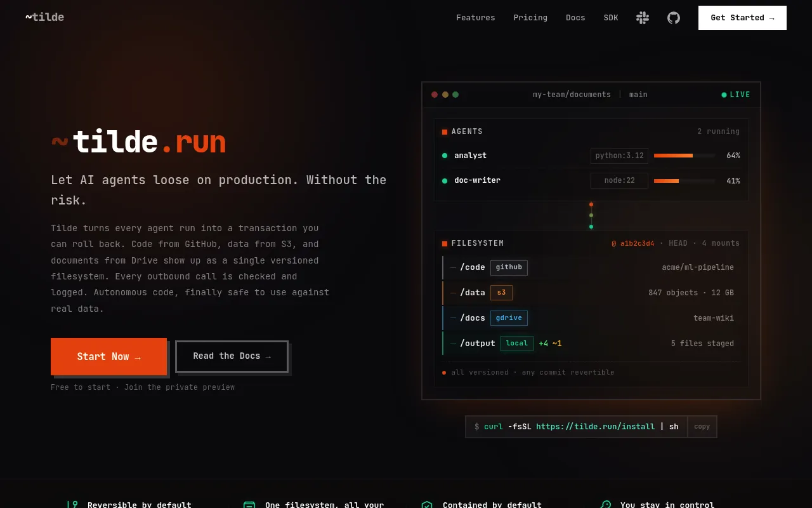
Task: Click the github badge on /code
Action: pyautogui.click(x=509, y=267)
